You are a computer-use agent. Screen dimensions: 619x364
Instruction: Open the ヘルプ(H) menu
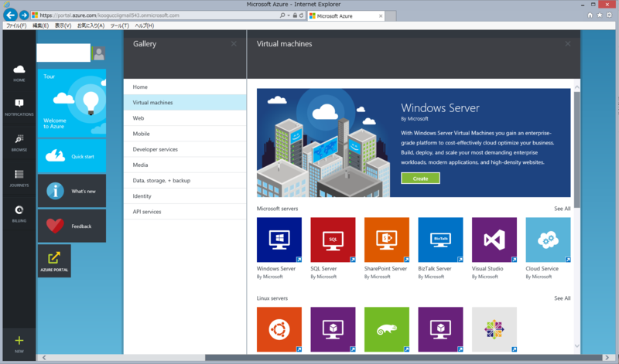click(145, 26)
